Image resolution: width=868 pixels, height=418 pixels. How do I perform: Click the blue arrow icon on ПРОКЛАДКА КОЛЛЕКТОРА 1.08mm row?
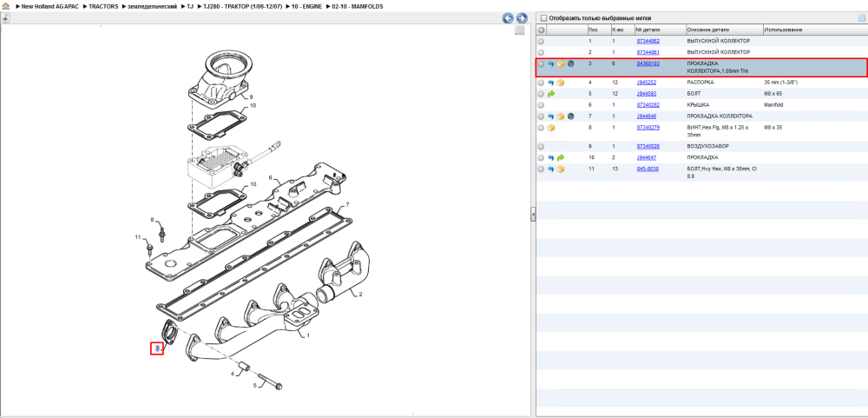(x=551, y=63)
